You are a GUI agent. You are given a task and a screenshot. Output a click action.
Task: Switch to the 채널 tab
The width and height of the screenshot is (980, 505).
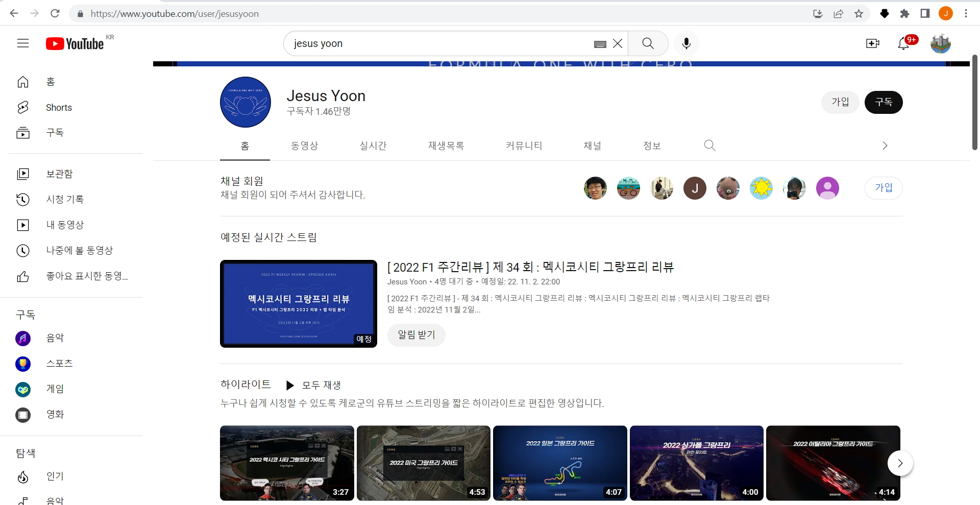click(593, 146)
